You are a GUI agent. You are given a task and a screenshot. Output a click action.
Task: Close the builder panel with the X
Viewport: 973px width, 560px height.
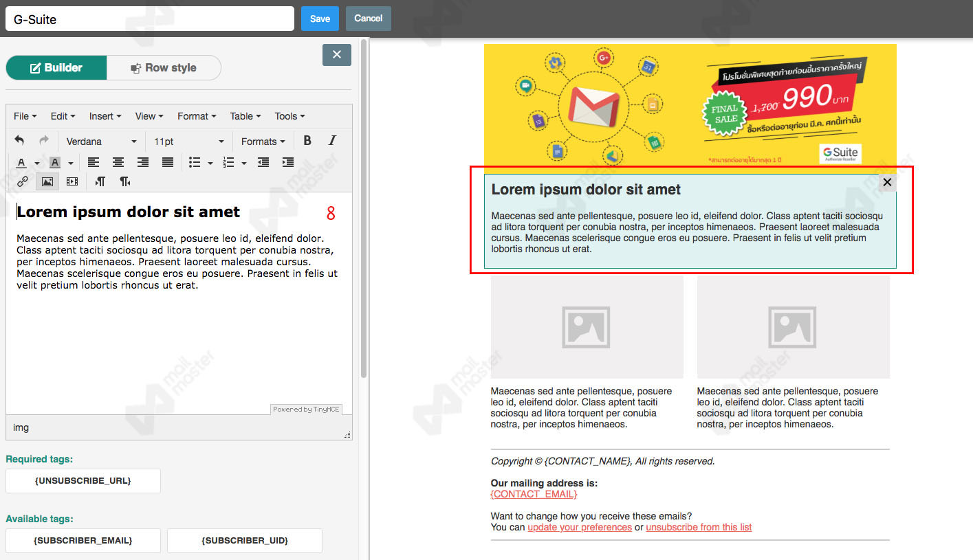tap(337, 55)
